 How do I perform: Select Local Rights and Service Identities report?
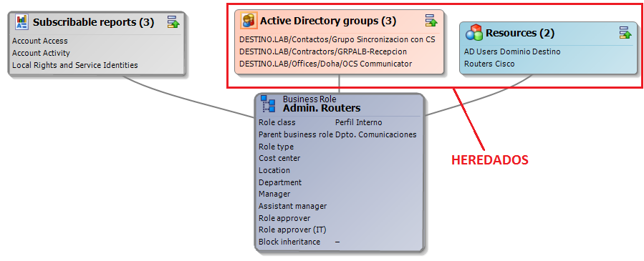pos(75,65)
